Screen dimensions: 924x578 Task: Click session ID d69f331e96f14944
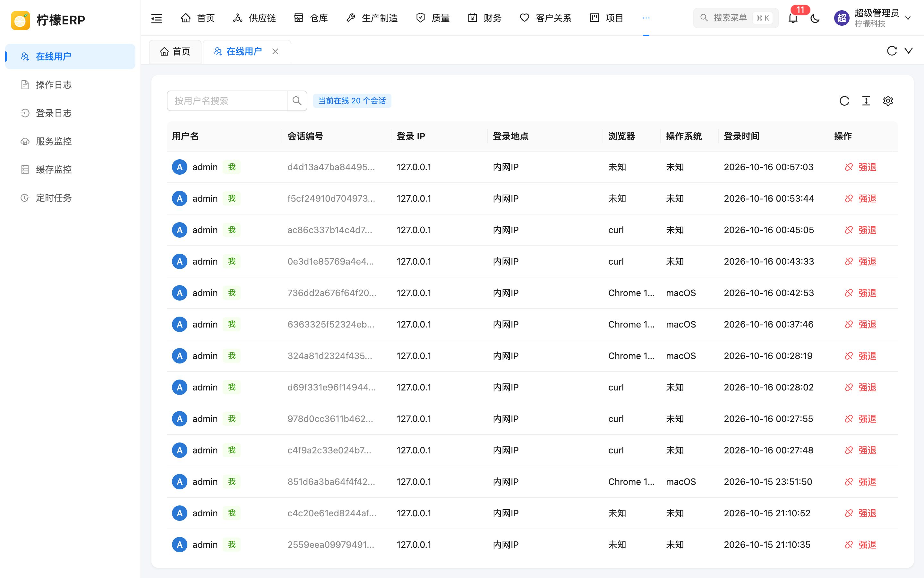coord(331,387)
